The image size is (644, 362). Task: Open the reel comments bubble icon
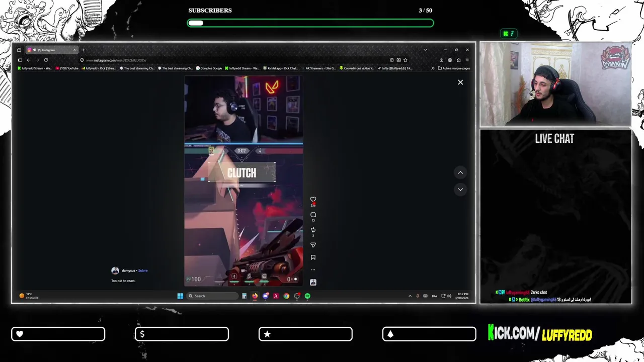coord(313,215)
